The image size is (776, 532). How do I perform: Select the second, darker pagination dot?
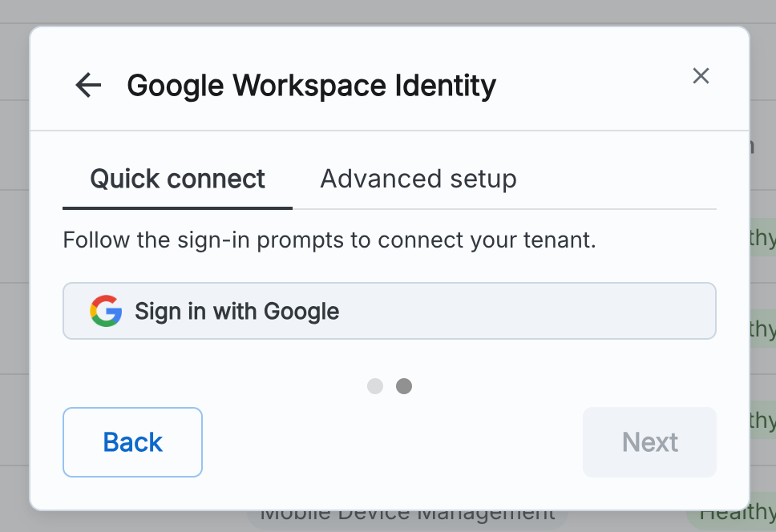[x=404, y=386]
